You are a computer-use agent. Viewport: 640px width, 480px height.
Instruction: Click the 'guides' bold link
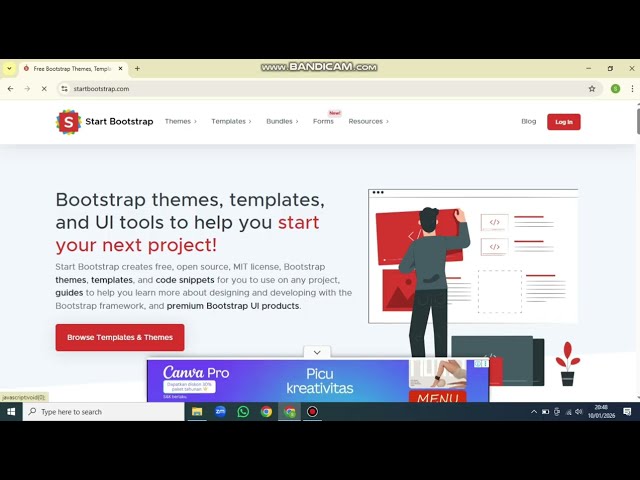[69, 293]
